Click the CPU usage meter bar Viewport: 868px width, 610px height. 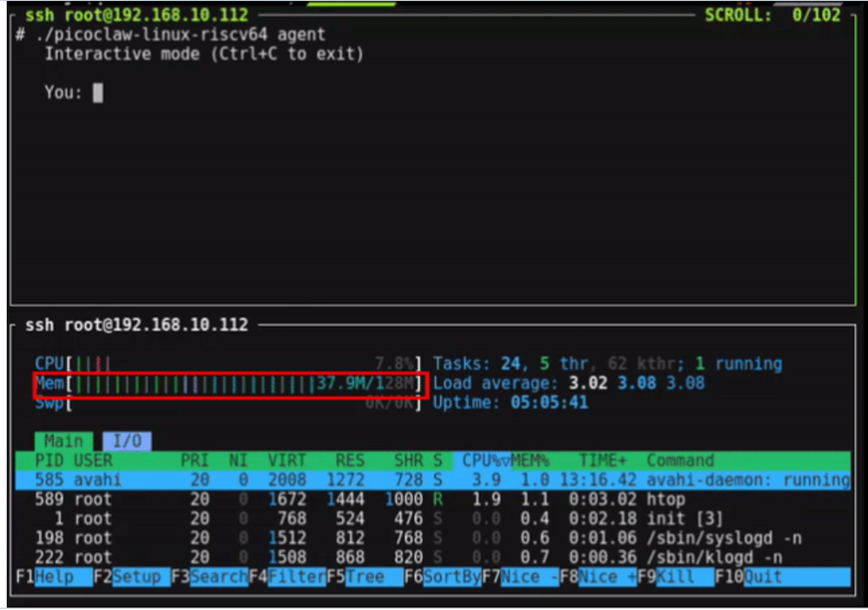tap(228, 364)
